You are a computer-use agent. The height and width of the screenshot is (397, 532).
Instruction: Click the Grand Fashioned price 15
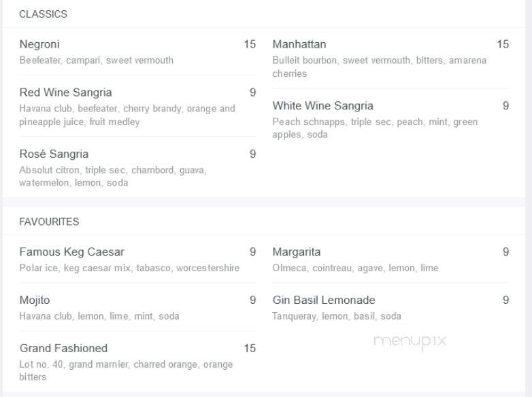coord(250,348)
